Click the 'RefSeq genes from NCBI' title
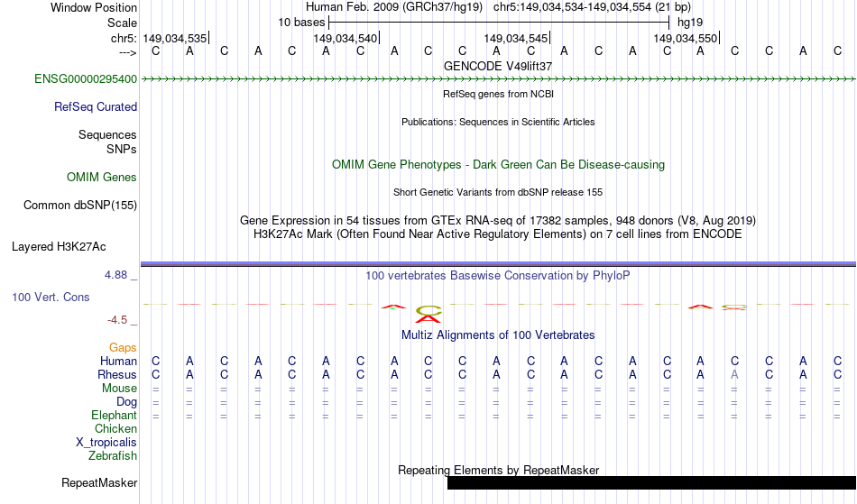This screenshot has width=857, height=504. (499, 94)
